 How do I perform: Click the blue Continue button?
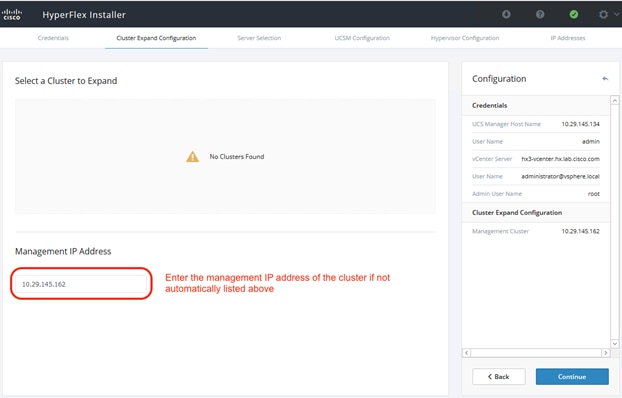coord(572,377)
